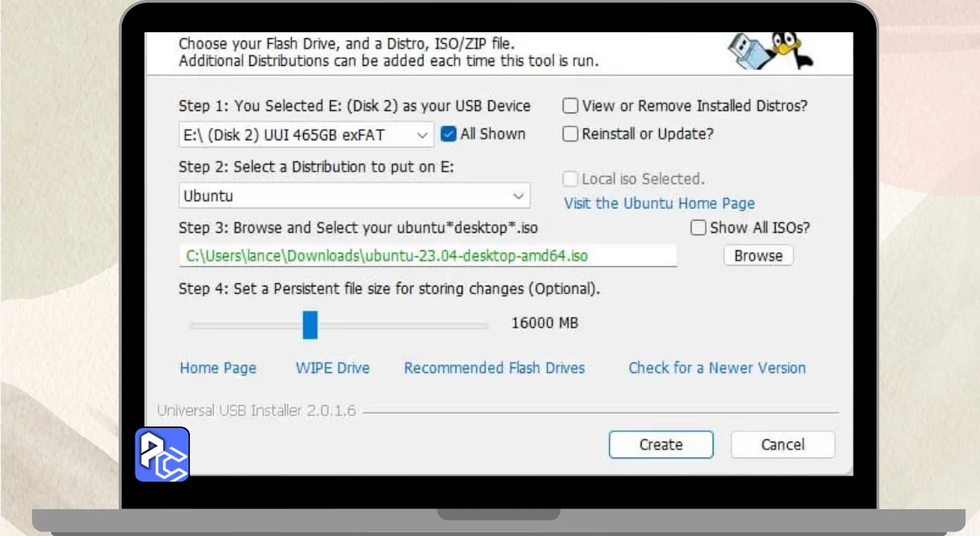This screenshot has height=536, width=980.
Task: Click the Step 4 Persistent file size label
Action: (x=389, y=289)
